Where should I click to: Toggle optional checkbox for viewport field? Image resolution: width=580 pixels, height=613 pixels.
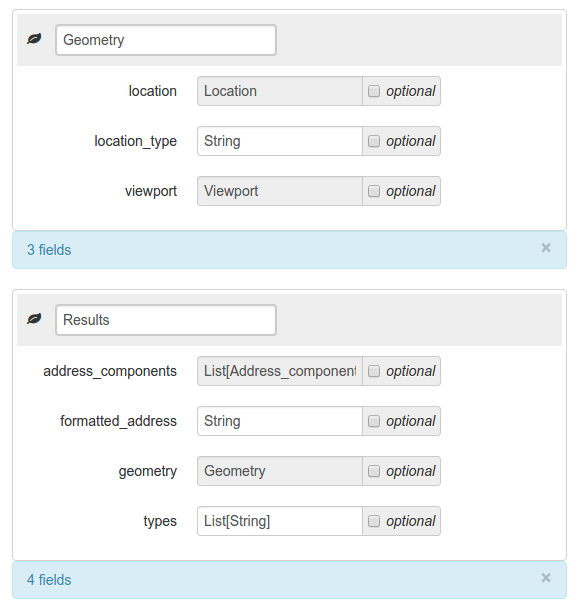click(x=374, y=191)
